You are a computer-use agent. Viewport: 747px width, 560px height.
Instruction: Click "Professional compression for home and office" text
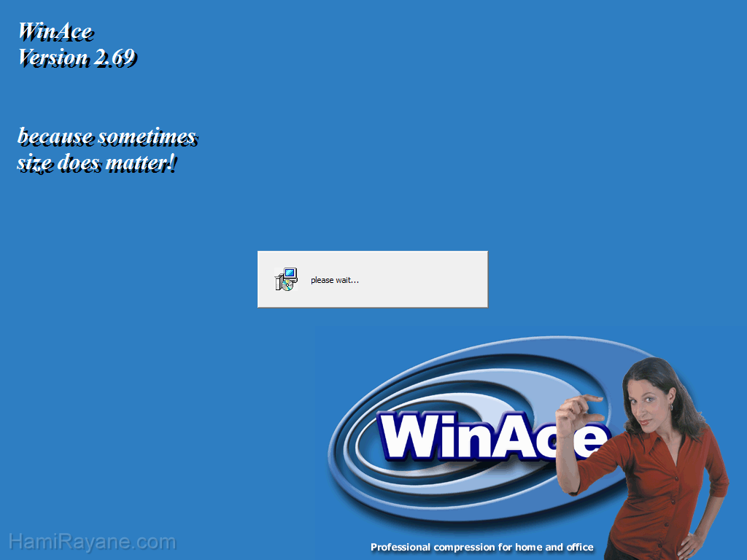(x=482, y=547)
